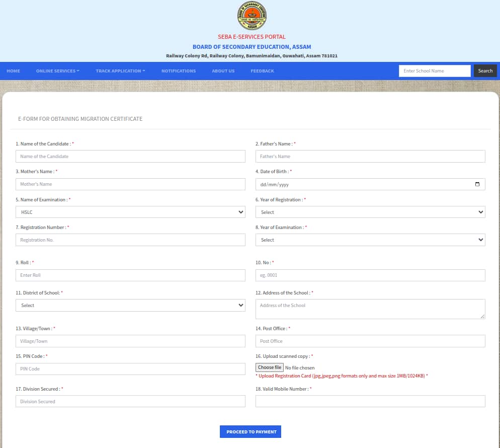Expand the District of School dropdown
The image size is (500, 448).
[x=130, y=306]
